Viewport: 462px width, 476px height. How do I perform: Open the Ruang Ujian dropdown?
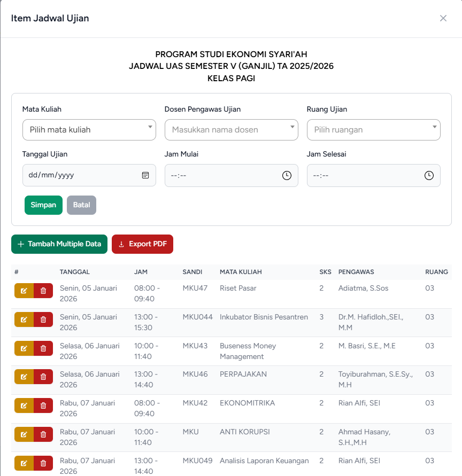click(x=374, y=130)
